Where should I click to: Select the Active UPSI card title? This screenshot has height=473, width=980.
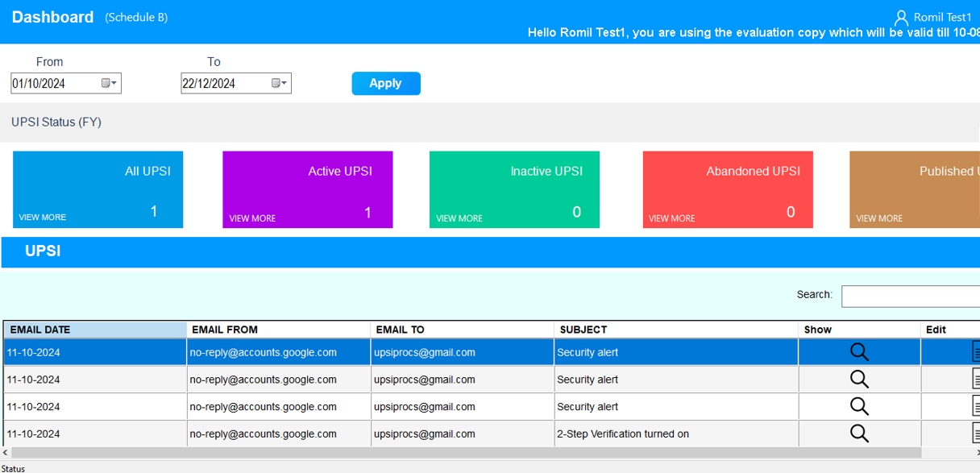[x=340, y=171]
